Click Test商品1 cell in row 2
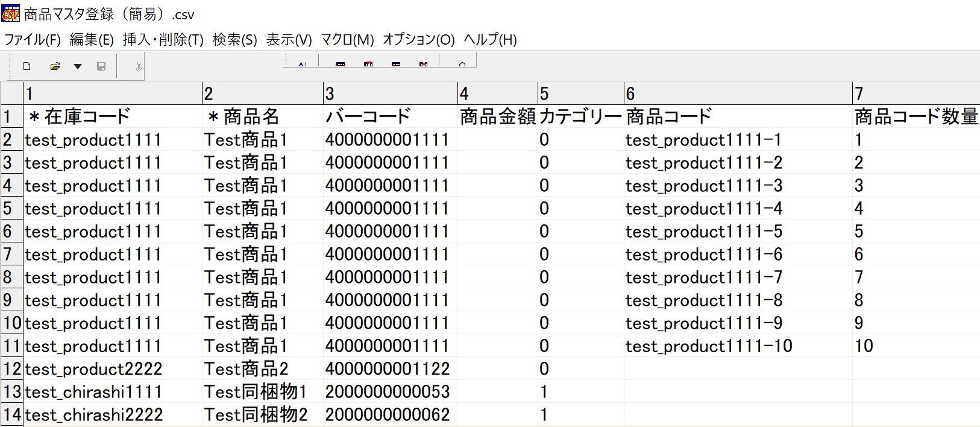The height and width of the screenshot is (427, 980). [x=263, y=139]
